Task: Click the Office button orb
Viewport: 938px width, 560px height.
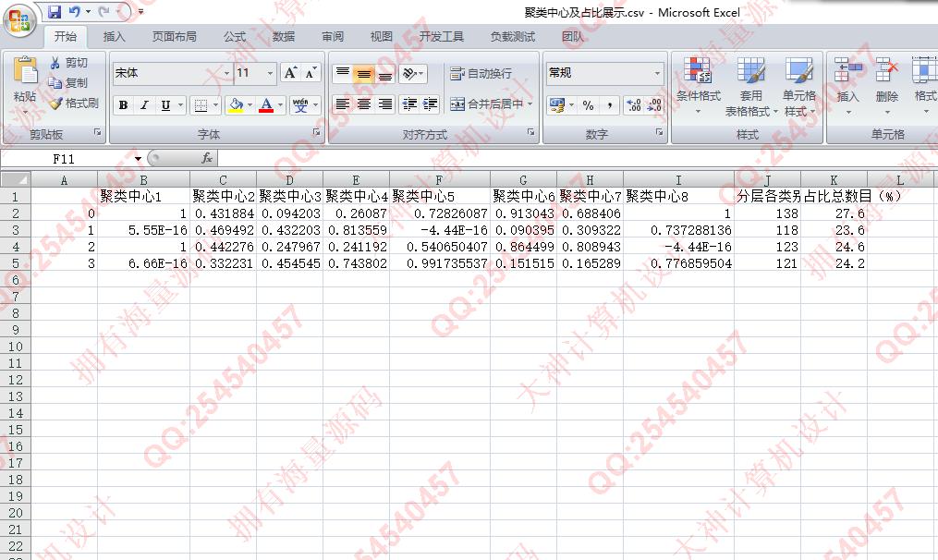Action: click(x=19, y=20)
